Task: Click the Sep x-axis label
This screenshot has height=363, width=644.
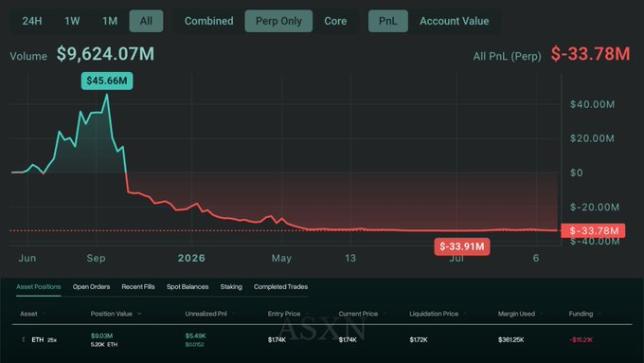Action: [96, 258]
